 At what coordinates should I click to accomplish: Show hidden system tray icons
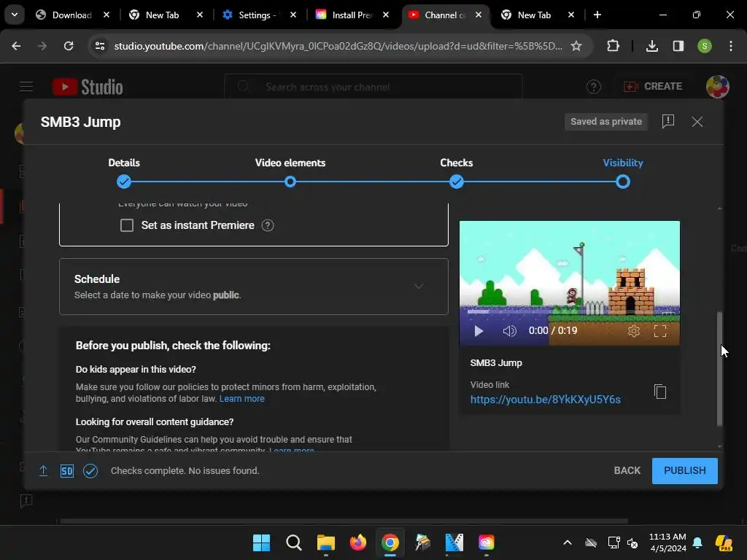568,542
